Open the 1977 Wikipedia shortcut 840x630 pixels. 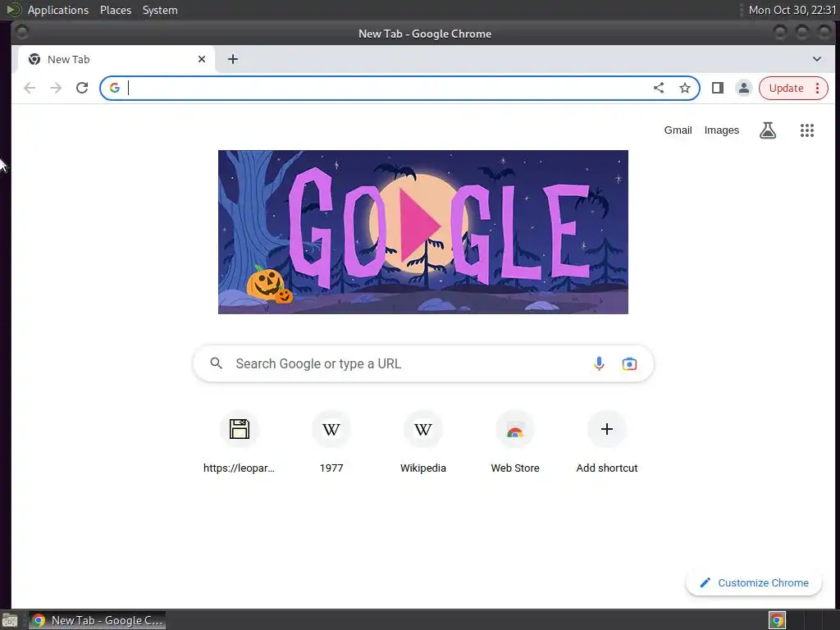click(x=331, y=442)
